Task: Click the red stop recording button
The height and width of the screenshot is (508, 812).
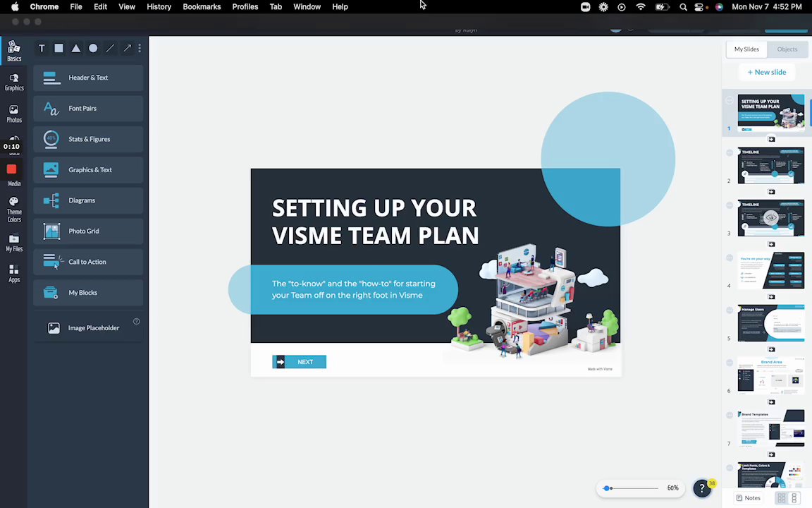Action: (x=11, y=169)
